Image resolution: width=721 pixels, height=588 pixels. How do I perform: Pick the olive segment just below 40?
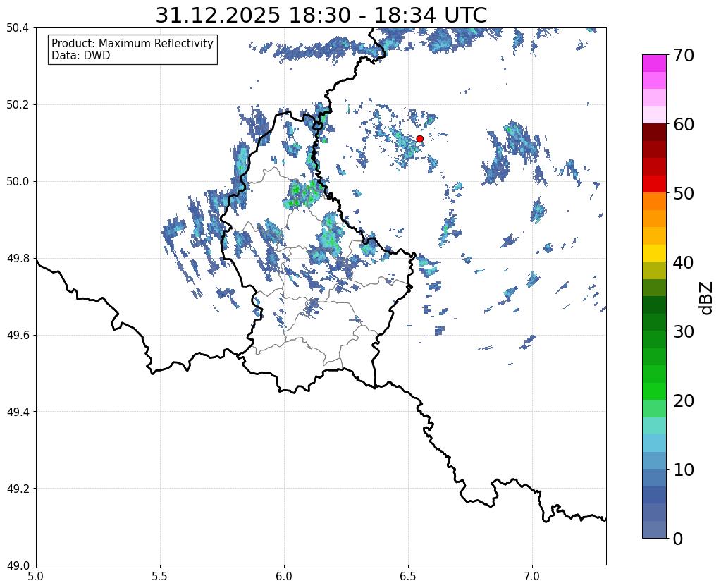coord(654,271)
